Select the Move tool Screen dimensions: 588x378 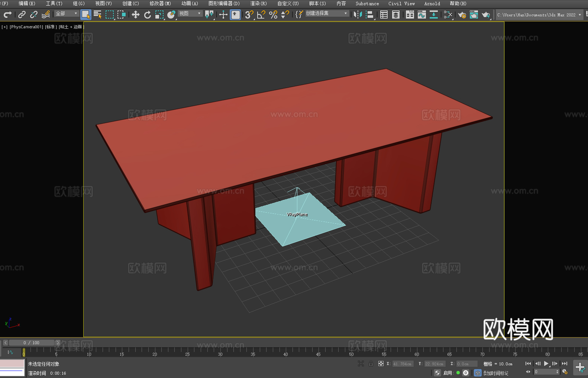click(x=136, y=14)
